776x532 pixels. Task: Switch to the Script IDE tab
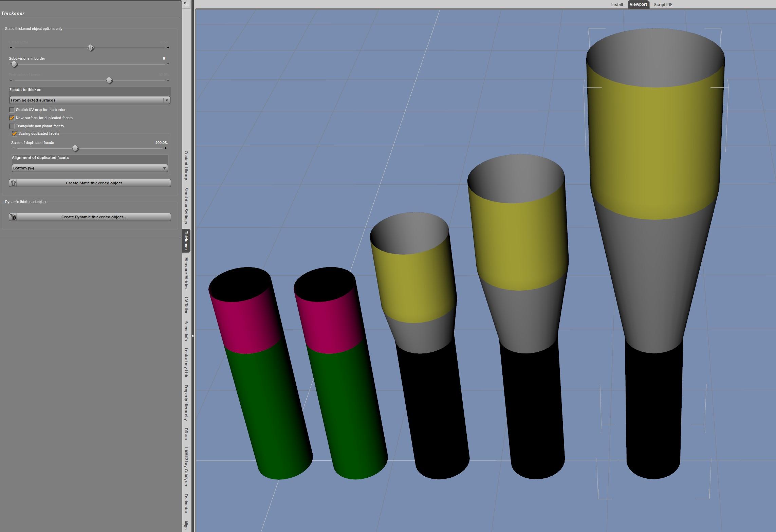point(663,5)
